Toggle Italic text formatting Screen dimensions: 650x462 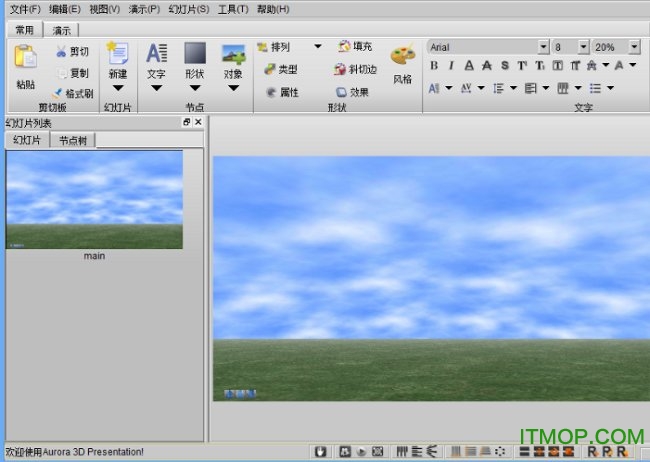click(451, 66)
